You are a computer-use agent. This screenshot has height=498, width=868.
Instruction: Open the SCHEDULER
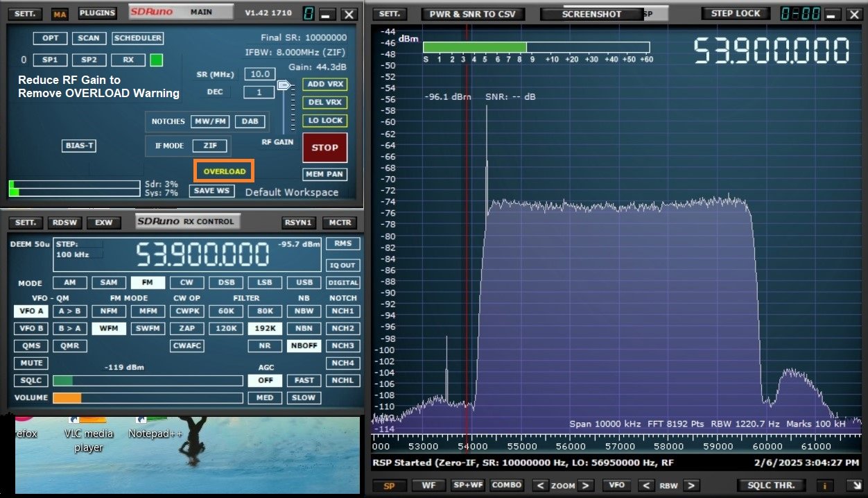(x=138, y=38)
